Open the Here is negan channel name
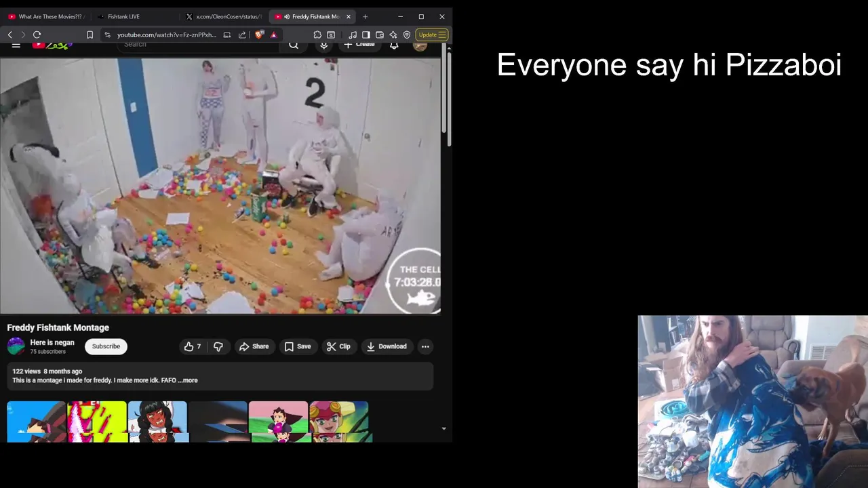This screenshot has width=868, height=488. coord(52,342)
